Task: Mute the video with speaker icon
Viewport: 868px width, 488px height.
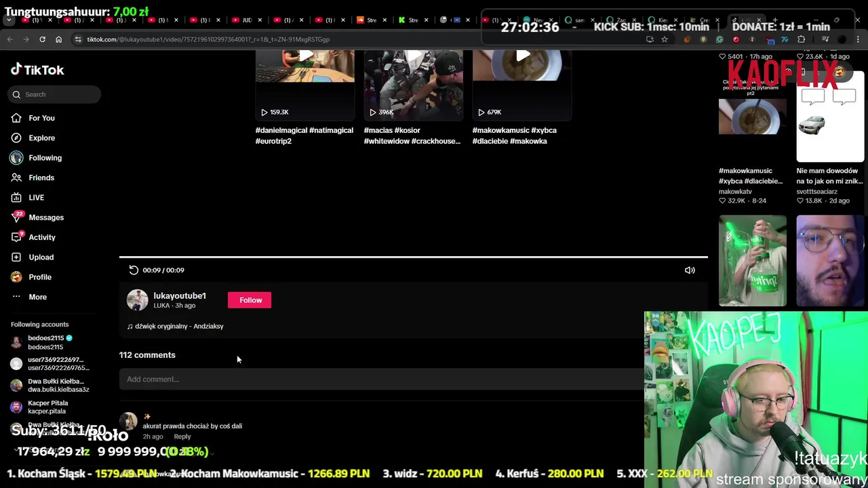Action: (x=690, y=270)
